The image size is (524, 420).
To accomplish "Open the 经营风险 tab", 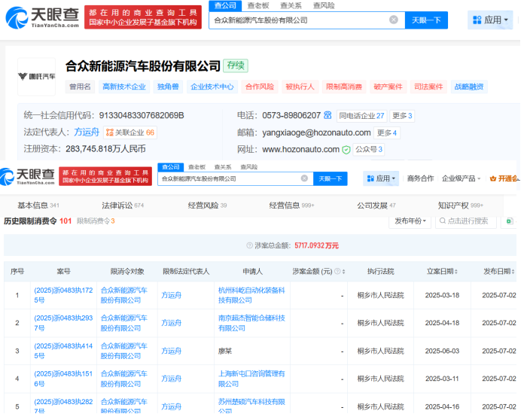I will point(203,205).
